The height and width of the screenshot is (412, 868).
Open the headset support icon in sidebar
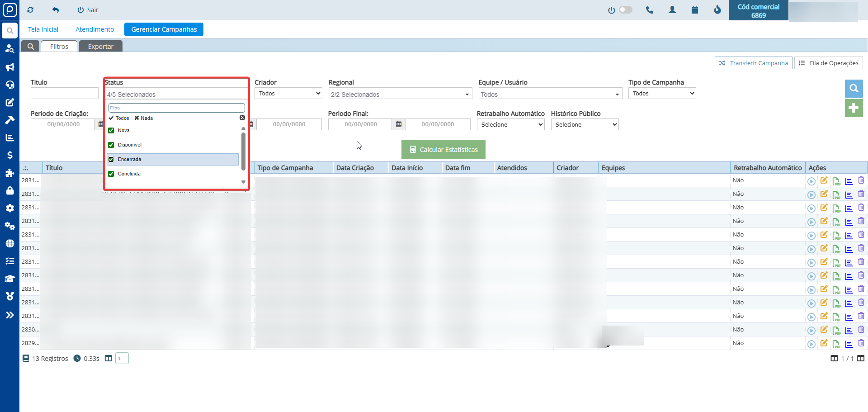point(9,85)
